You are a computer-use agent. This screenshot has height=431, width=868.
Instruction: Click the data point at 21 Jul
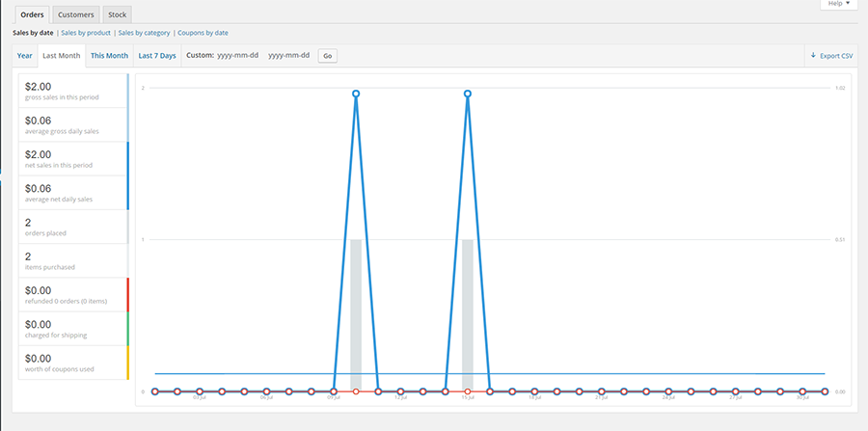click(602, 391)
